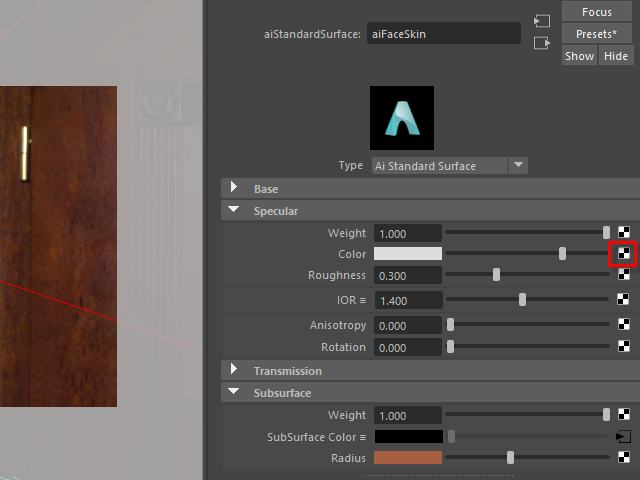This screenshot has height=480, width=640.
Task: Click the Specular Color map checker icon
Action: (x=622, y=254)
